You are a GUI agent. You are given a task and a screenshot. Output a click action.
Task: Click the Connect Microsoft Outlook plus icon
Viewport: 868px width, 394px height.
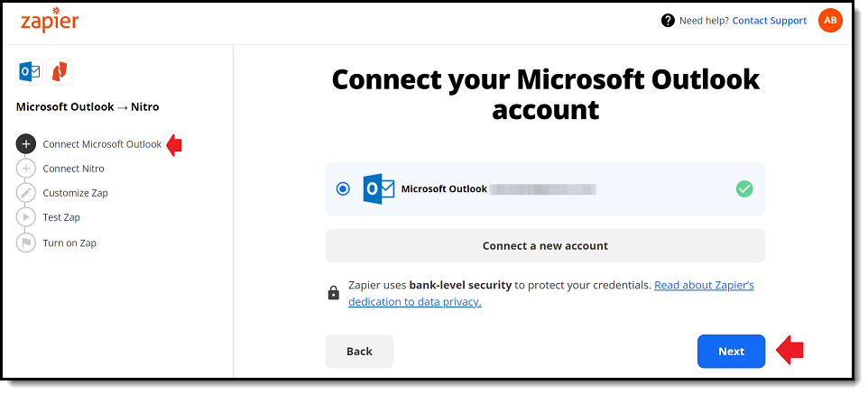coord(26,144)
